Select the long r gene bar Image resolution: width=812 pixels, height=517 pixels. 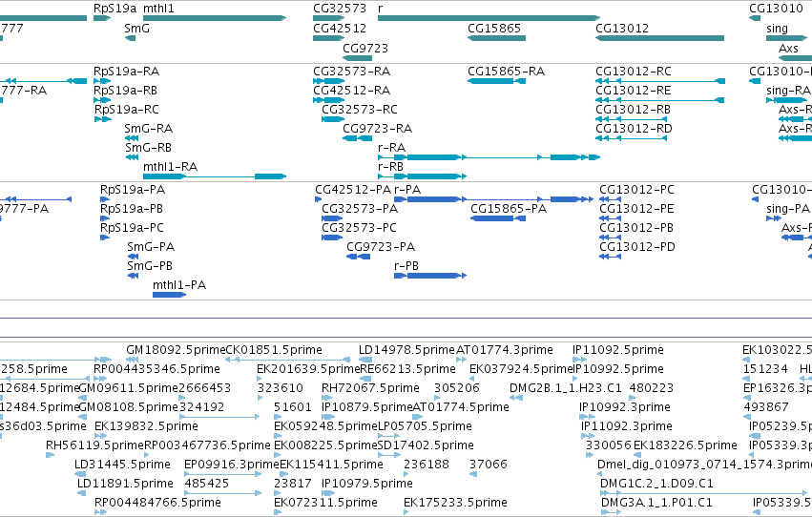click(489, 18)
